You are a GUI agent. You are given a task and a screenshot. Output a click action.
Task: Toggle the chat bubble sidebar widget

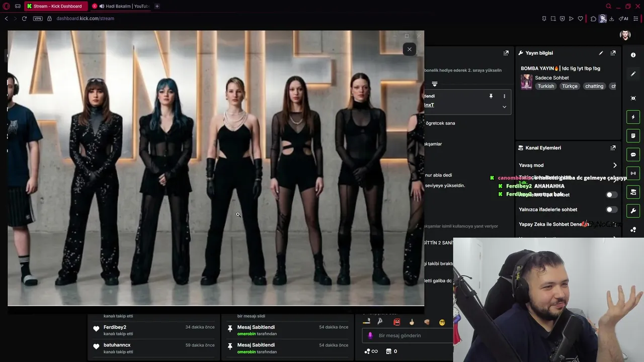pyautogui.click(x=633, y=154)
